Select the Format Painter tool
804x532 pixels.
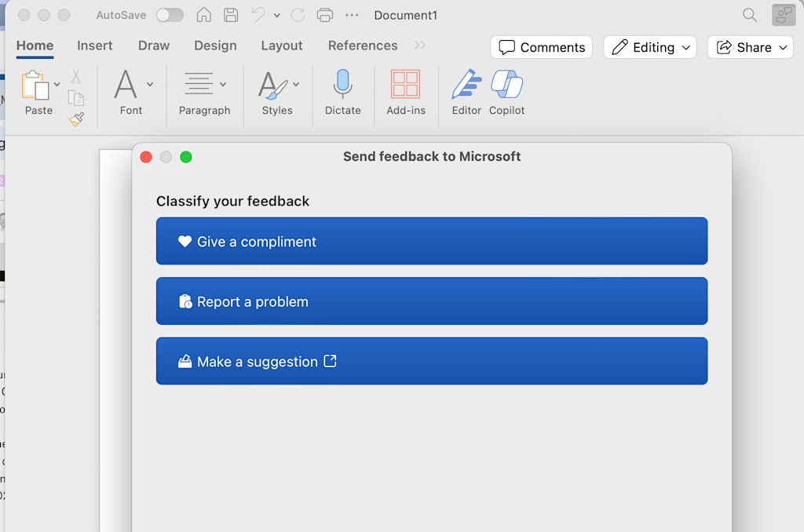pyautogui.click(x=76, y=119)
